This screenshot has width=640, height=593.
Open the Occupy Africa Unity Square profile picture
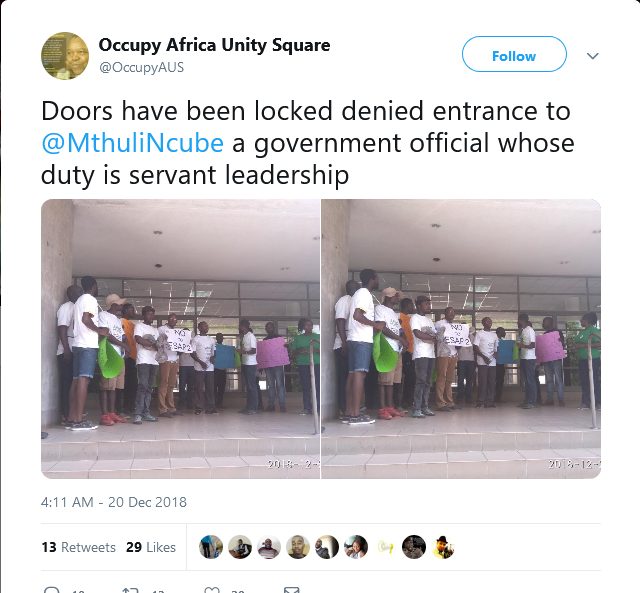pos(65,56)
